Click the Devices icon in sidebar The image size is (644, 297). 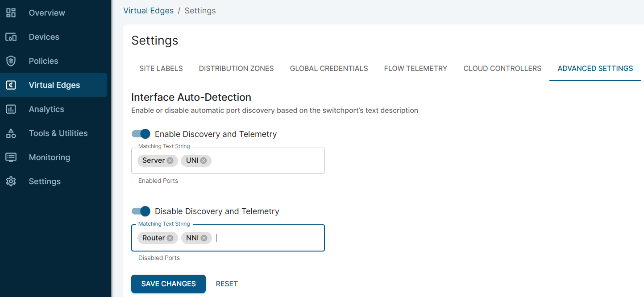click(x=11, y=37)
